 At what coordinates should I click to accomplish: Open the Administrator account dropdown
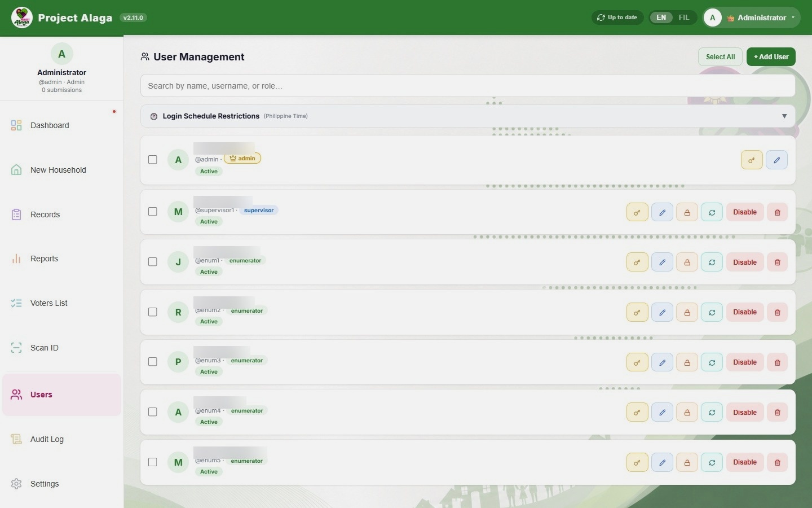coord(752,17)
